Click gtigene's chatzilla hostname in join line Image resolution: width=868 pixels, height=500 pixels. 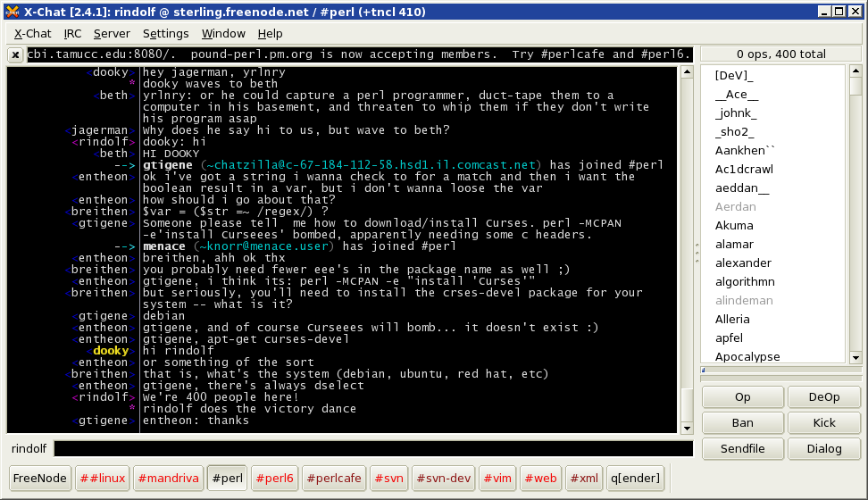(371, 165)
